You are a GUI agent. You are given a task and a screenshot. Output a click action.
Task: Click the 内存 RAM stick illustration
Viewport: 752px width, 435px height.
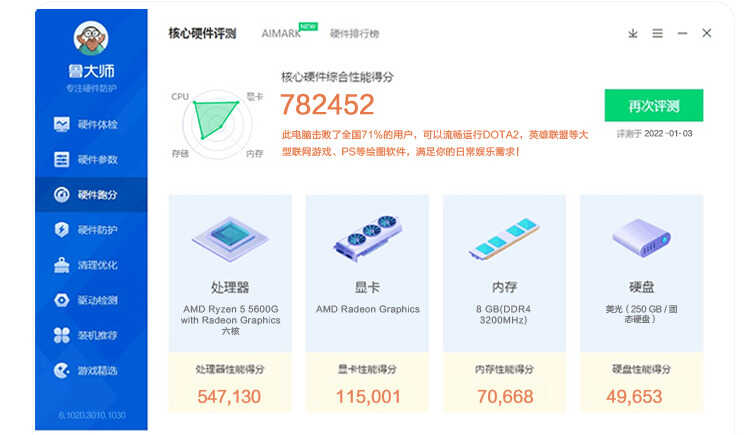504,238
